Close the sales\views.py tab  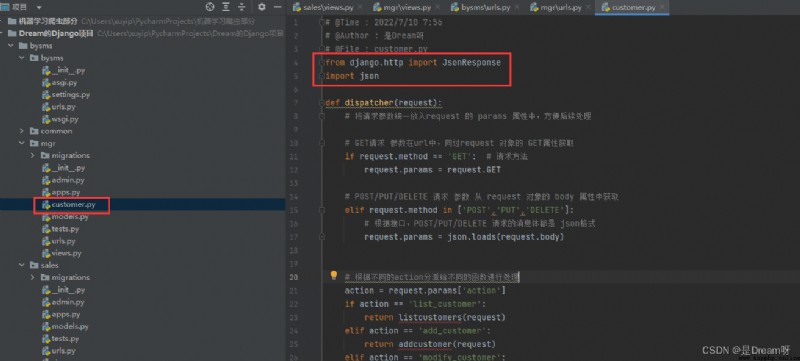point(360,8)
